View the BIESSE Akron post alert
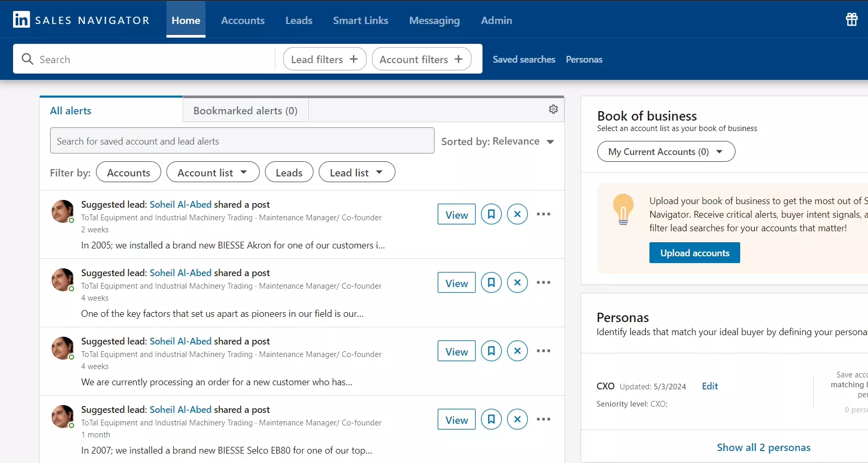The image size is (868, 463). click(x=456, y=215)
